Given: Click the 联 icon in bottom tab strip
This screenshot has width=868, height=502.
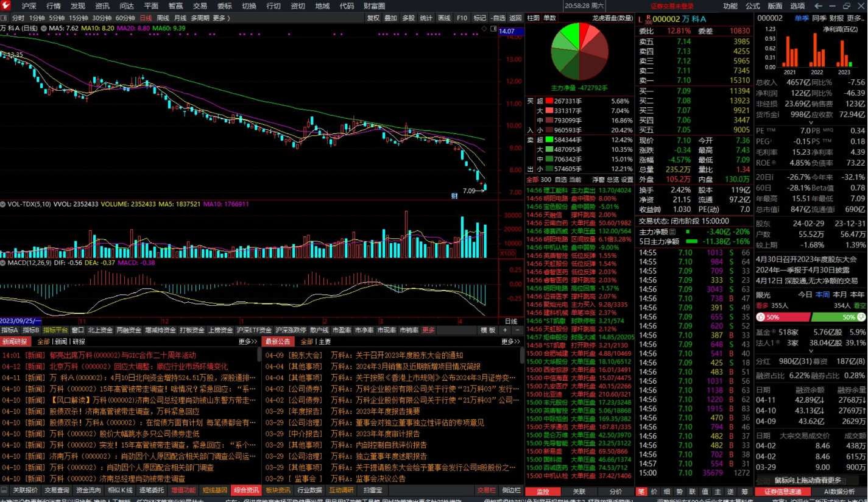Looking at the screenshot, I should [x=693, y=491].
